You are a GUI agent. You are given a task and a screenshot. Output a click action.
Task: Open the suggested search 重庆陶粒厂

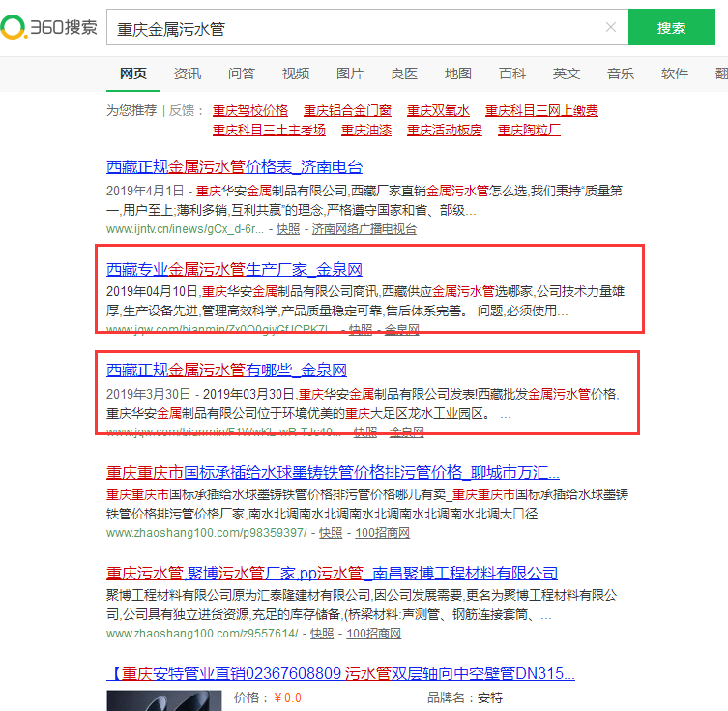(x=529, y=130)
